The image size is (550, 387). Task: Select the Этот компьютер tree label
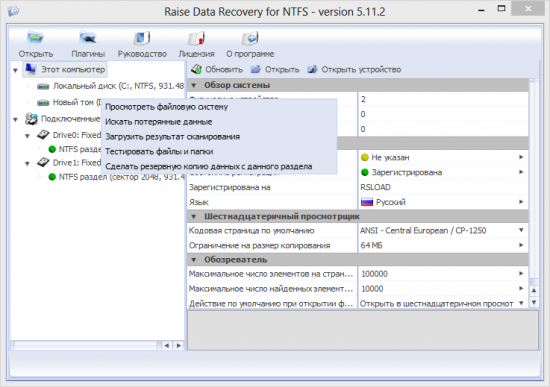point(73,69)
